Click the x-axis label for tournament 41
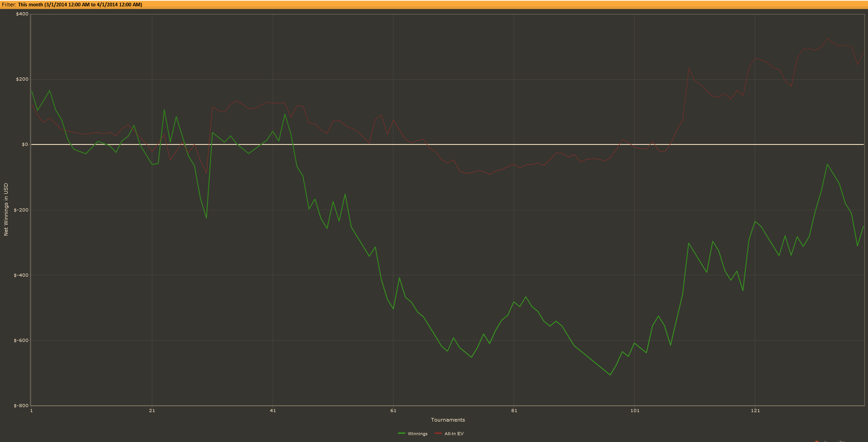This screenshot has height=442, width=868. 273,411
